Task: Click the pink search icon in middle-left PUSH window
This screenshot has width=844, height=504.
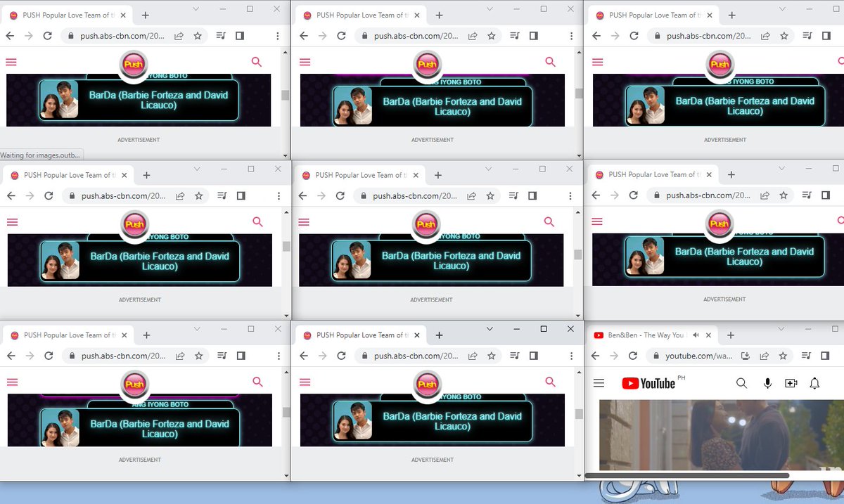Action: (257, 222)
